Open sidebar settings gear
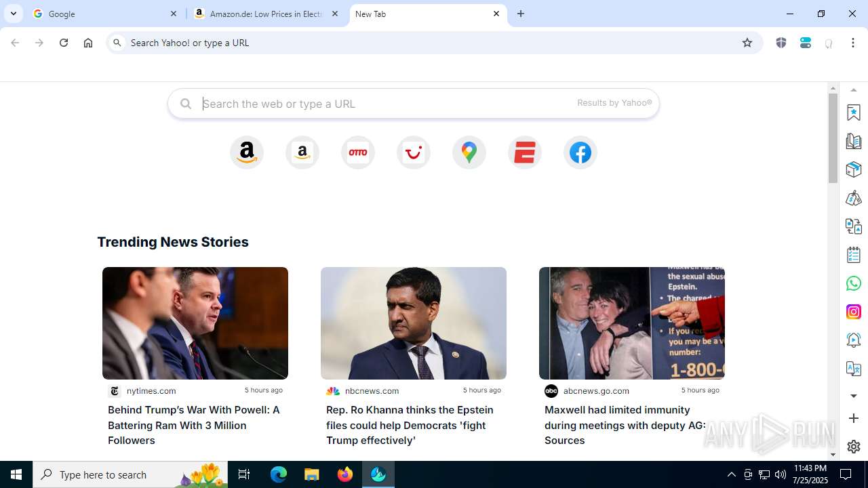The height and width of the screenshot is (488, 868). pyautogui.click(x=854, y=447)
